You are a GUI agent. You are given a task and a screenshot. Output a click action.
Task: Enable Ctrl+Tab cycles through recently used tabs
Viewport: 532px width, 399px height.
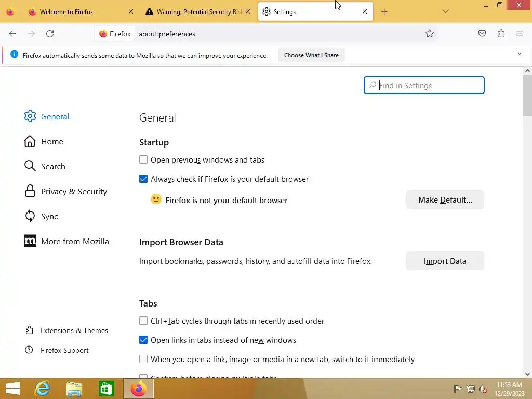[143, 321]
